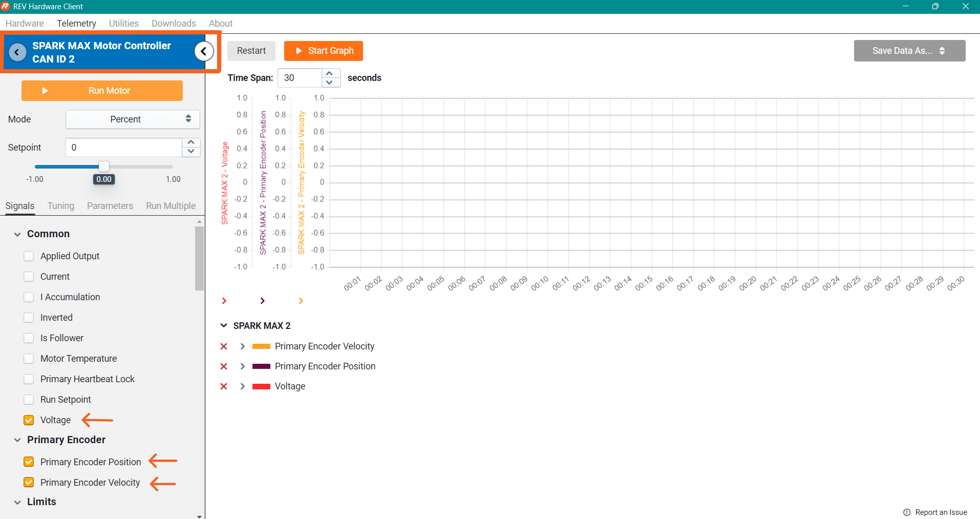Click the red Voltage axis arrow below graph
The width and height of the screenshot is (980, 519).
pyautogui.click(x=224, y=301)
